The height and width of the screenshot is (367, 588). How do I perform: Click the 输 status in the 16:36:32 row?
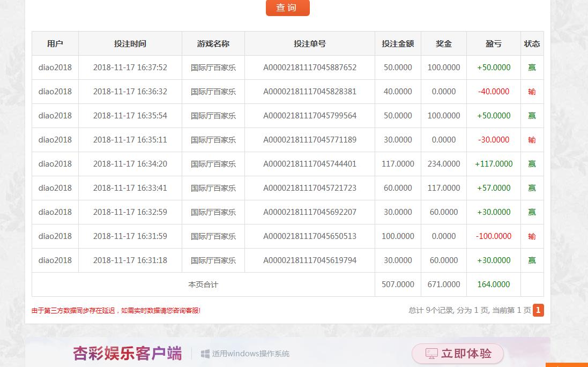pyautogui.click(x=532, y=92)
